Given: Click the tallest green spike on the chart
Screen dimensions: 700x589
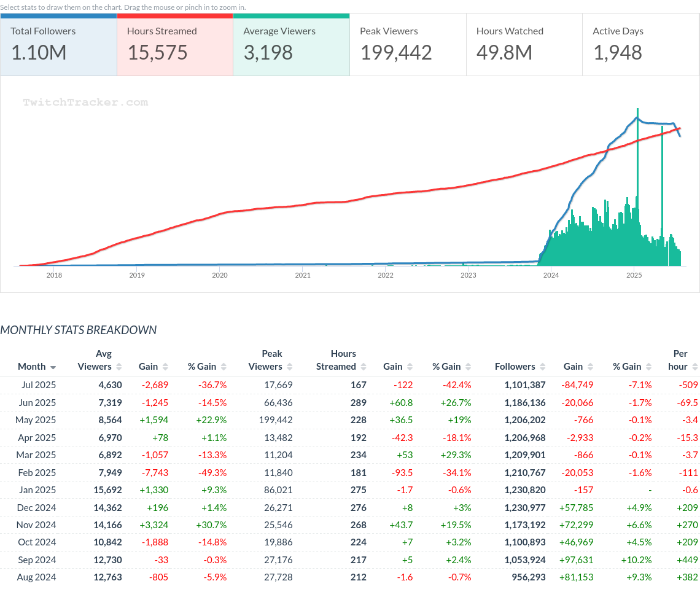Looking at the screenshot, I should click(637, 187).
